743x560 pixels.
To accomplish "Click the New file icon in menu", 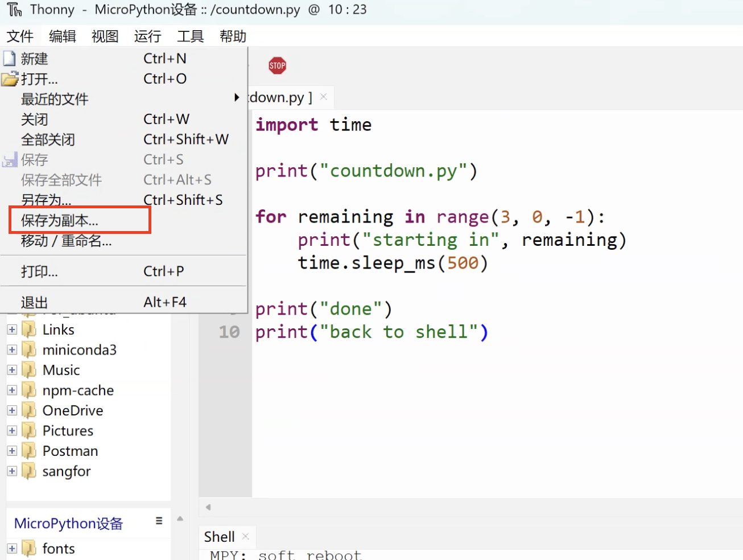I will click(10, 59).
